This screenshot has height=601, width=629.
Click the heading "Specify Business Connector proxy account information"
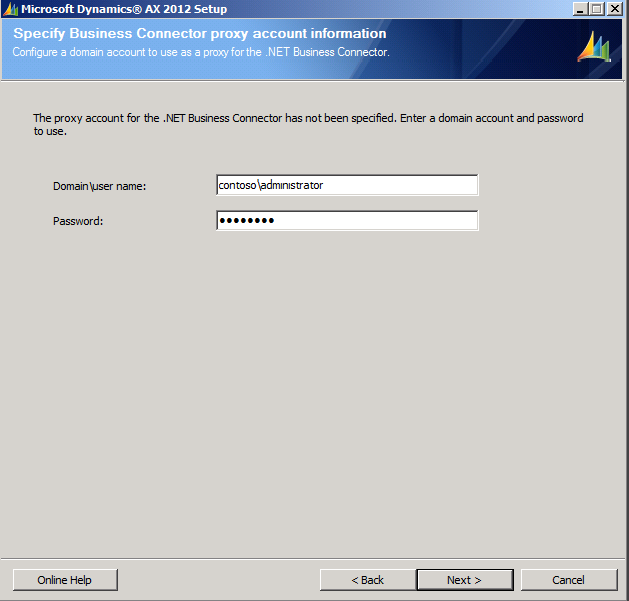(200, 33)
